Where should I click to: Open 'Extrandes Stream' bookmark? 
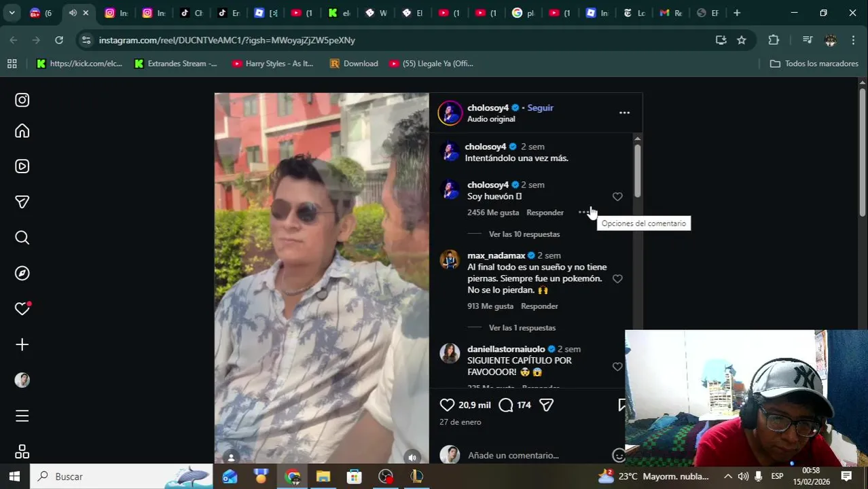tap(176, 64)
